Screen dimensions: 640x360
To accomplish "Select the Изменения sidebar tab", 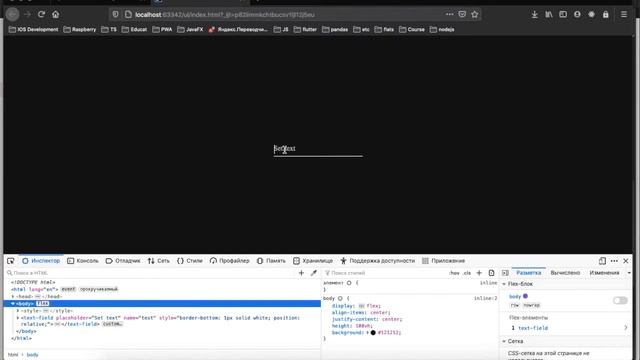I will [604, 273].
